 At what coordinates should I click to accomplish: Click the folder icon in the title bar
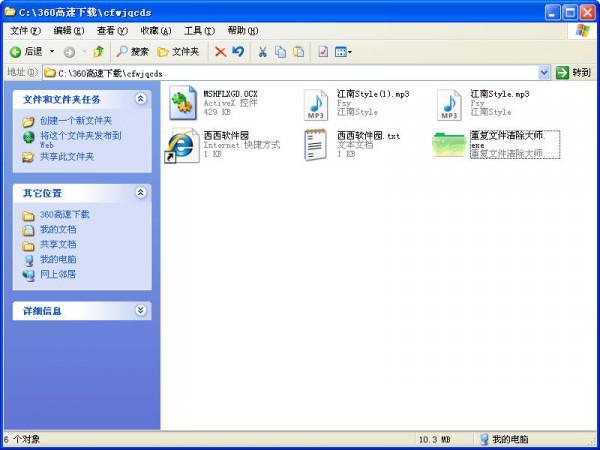[x=10, y=12]
